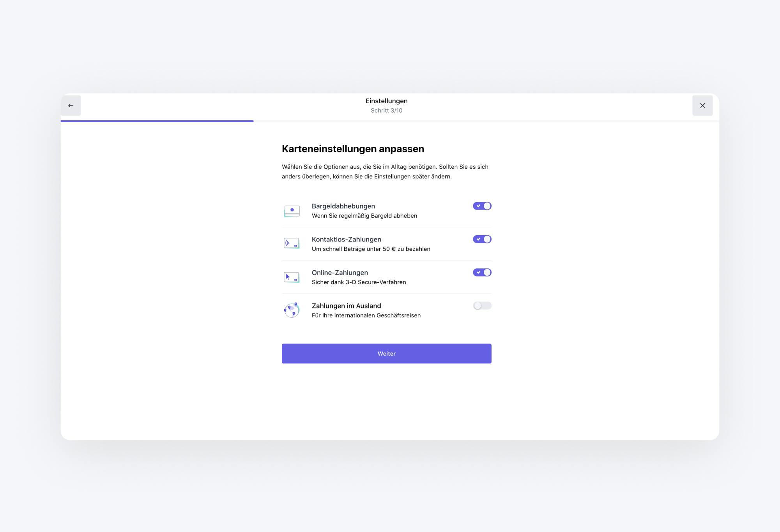Enable Zahlungen im Ausland toggle
Viewport: 780px width, 532px height.
[x=482, y=306]
